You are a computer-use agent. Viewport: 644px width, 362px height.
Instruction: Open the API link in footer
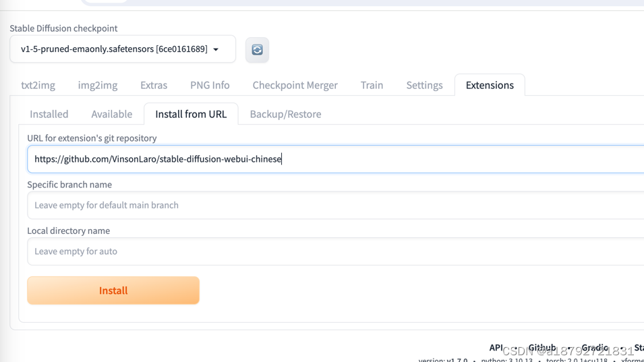pos(496,348)
